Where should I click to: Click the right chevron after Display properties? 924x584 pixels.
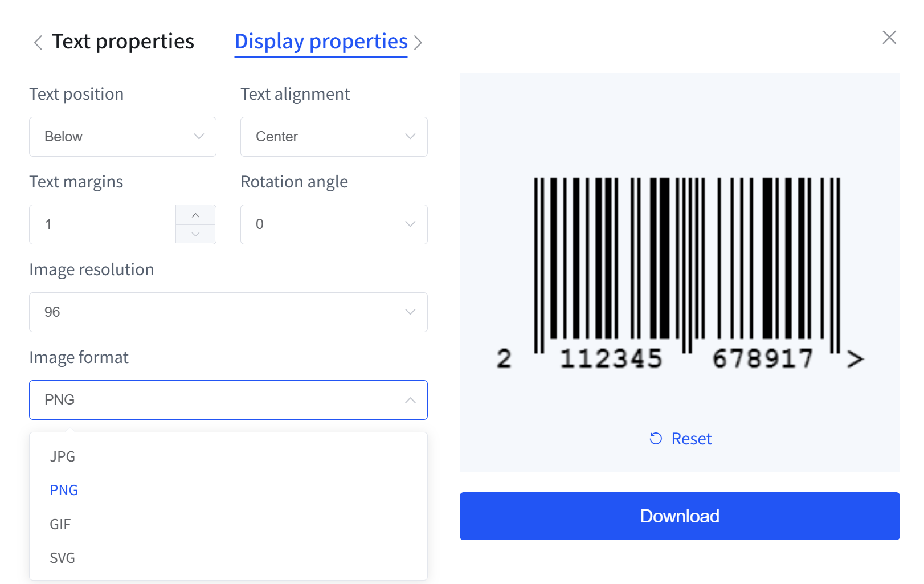click(418, 43)
